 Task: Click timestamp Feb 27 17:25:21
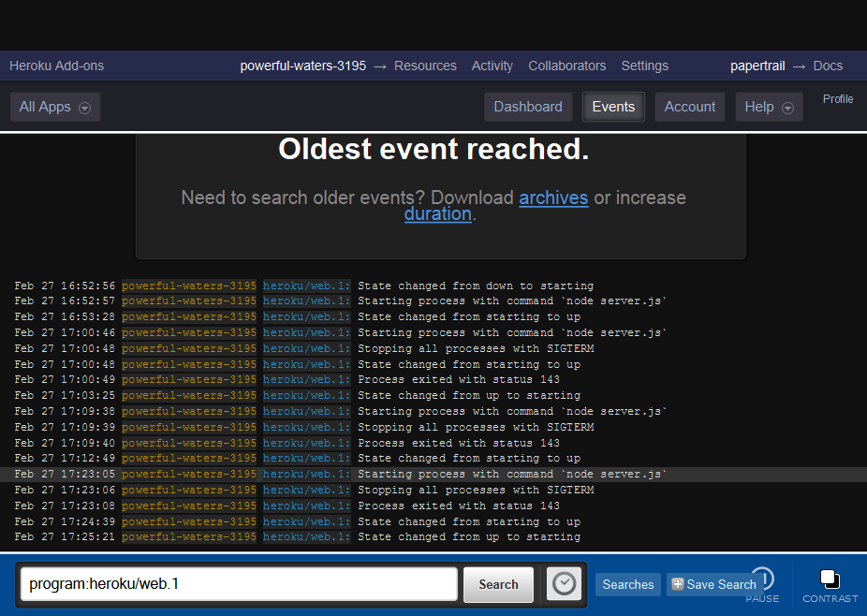(65, 537)
